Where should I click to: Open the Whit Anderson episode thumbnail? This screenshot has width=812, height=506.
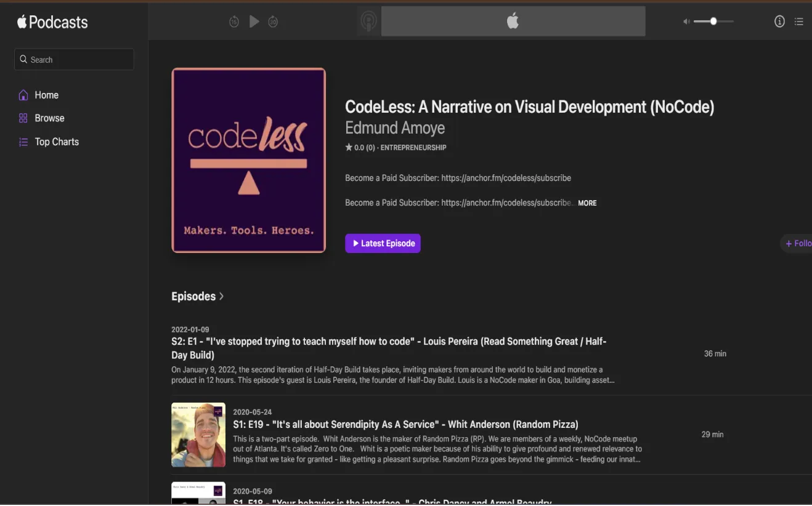[x=198, y=435]
